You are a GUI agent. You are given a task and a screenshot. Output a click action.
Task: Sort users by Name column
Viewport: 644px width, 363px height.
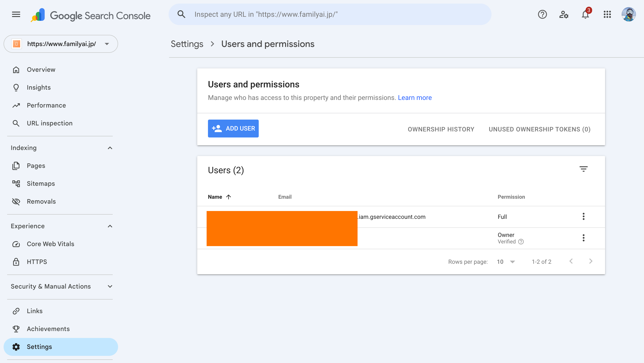point(219,197)
